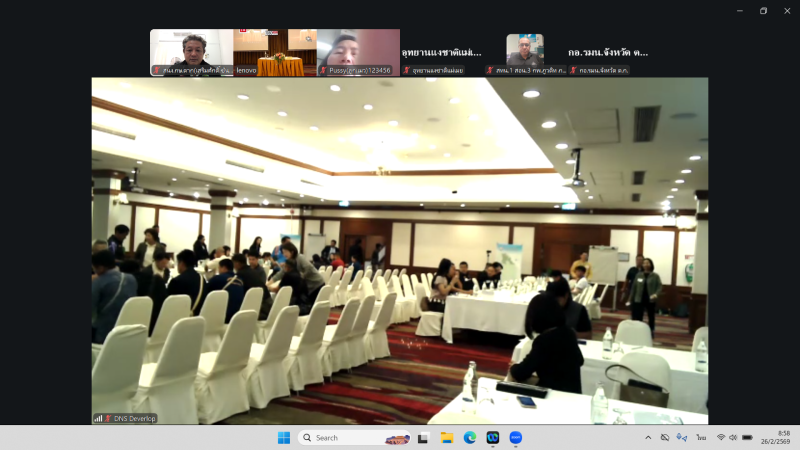Click the DNS Develop name label
The image size is (800, 450).
pyautogui.click(x=135, y=418)
